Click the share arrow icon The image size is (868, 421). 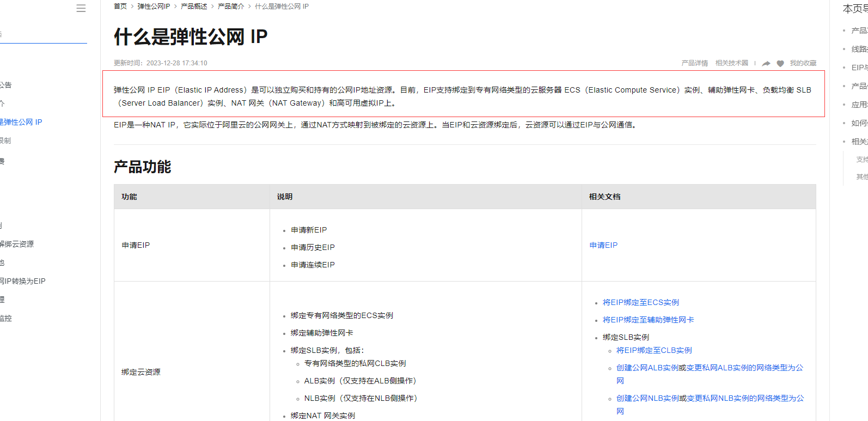point(766,64)
